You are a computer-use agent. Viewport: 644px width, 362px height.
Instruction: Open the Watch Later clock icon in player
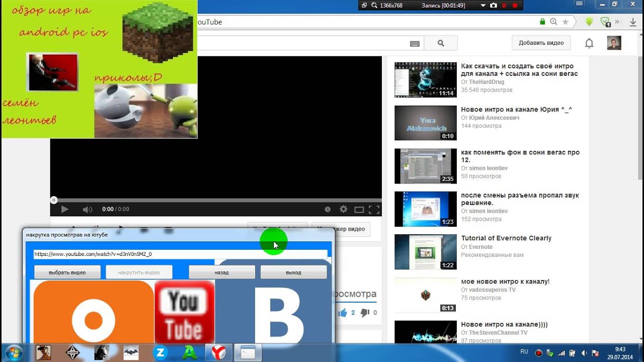click(x=328, y=209)
